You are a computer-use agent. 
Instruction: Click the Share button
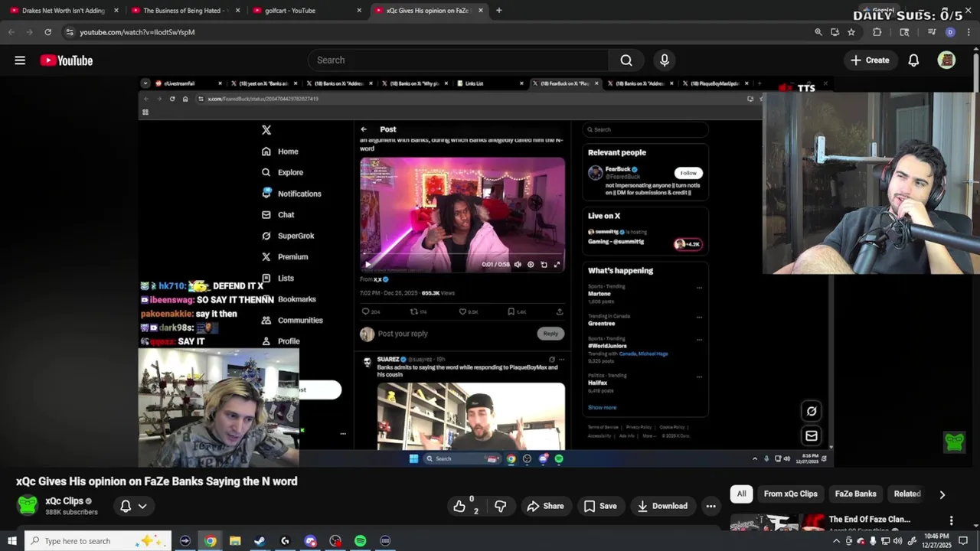point(545,506)
